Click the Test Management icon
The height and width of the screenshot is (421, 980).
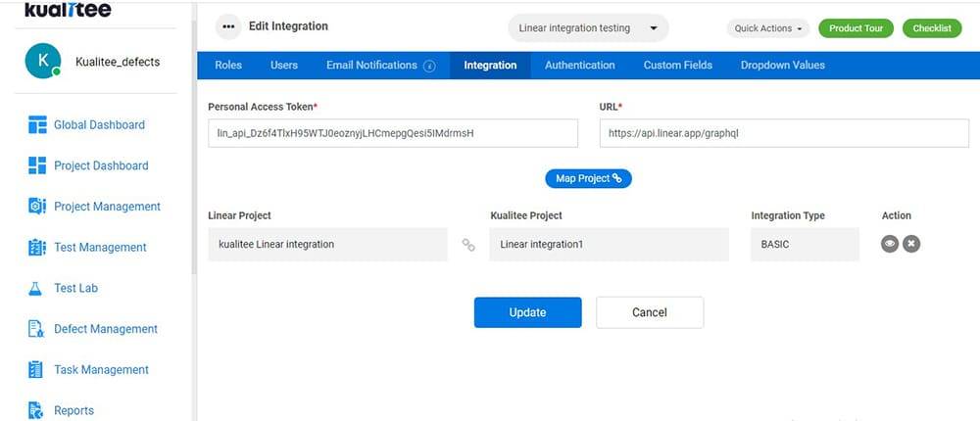tap(37, 248)
